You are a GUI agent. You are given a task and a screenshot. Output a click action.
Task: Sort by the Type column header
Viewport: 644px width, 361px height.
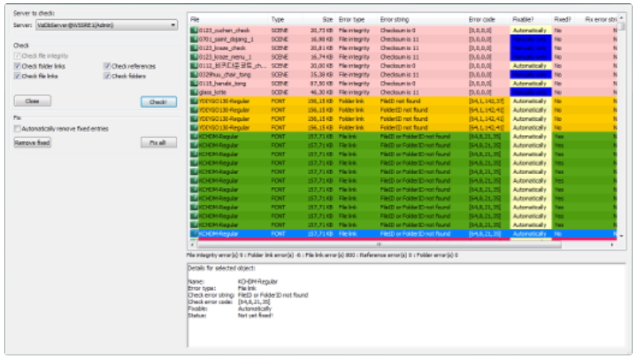tap(286, 19)
